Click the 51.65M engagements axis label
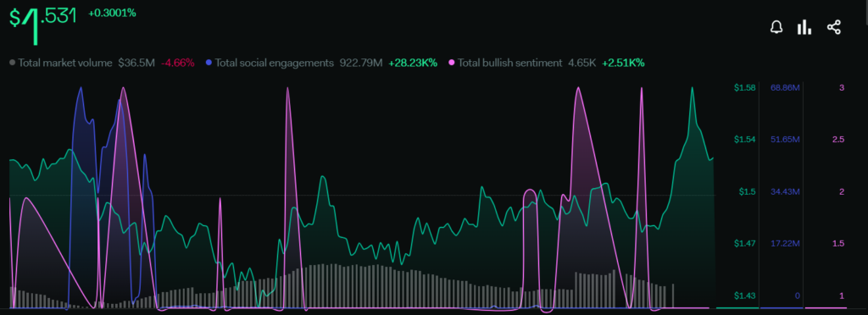Image resolution: width=868 pixels, height=315 pixels. (x=785, y=139)
